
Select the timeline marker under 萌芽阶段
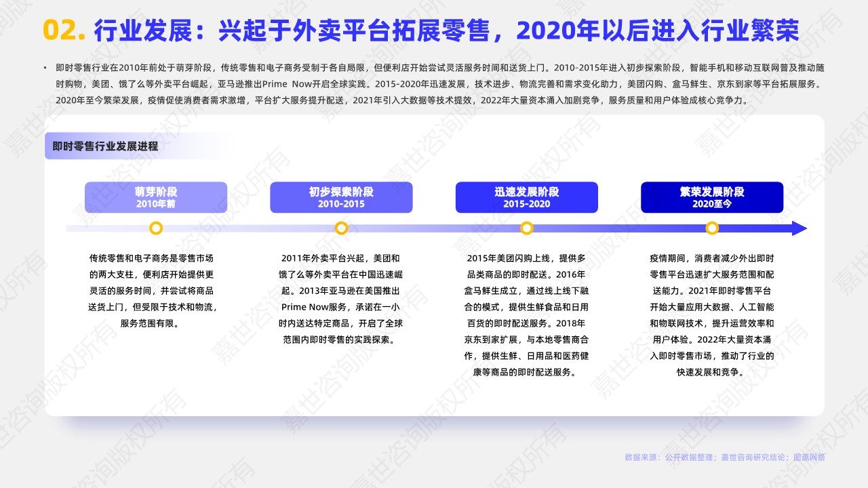(156, 228)
